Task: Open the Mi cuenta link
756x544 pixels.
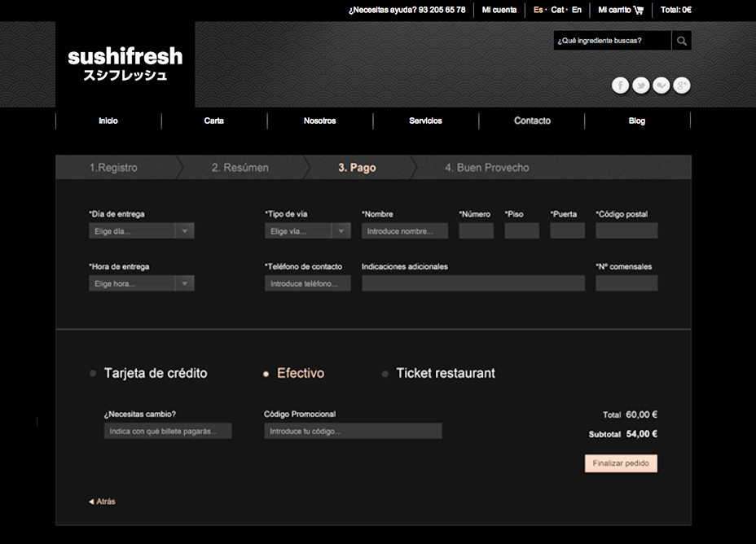Action: [499, 10]
